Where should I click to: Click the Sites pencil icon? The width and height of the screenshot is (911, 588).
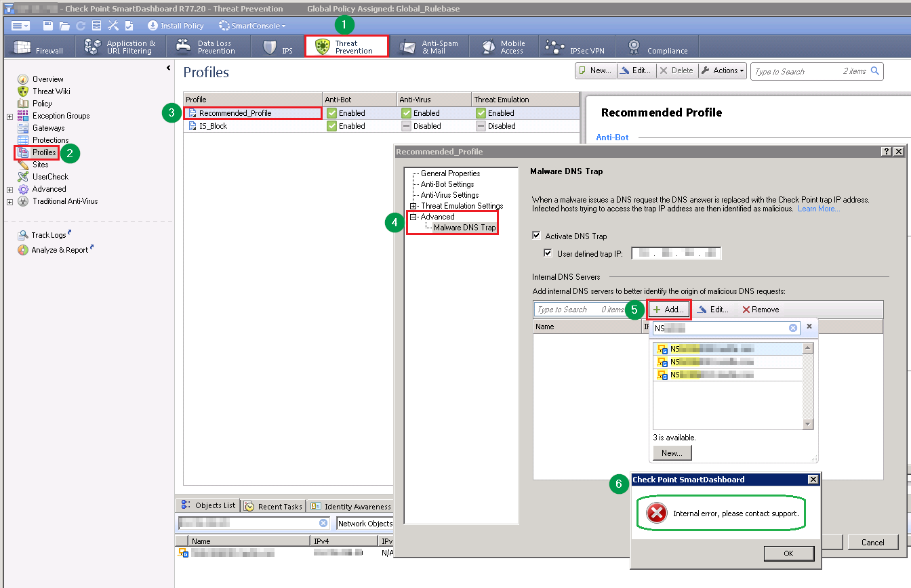pyautogui.click(x=23, y=165)
